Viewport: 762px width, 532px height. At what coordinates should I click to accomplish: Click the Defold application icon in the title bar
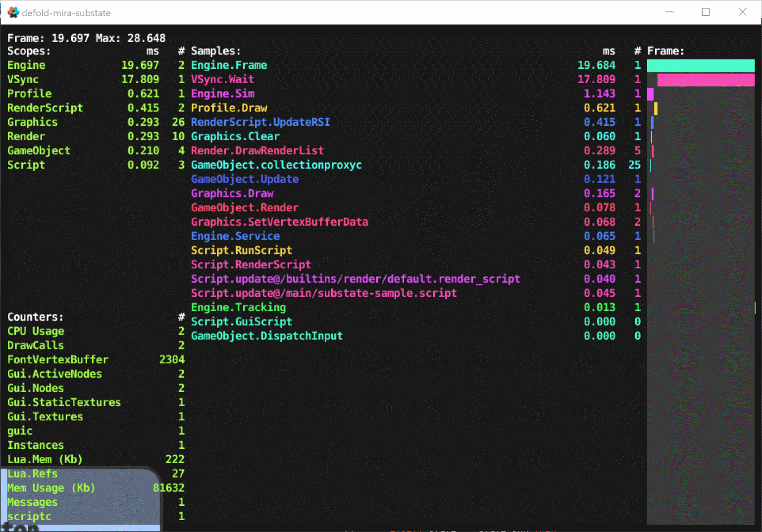[x=13, y=12]
